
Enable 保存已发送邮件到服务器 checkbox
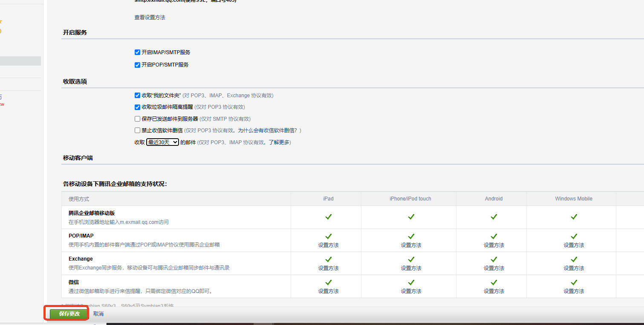click(137, 119)
